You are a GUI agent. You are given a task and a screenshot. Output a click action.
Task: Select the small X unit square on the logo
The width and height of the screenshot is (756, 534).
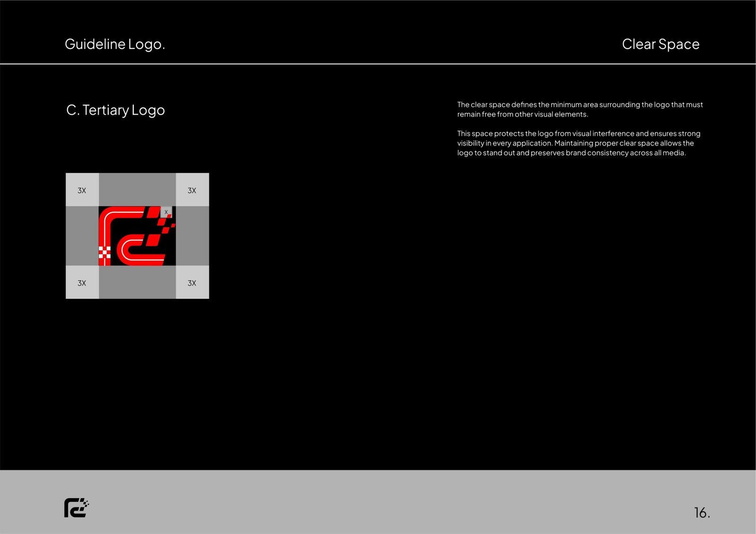click(166, 212)
